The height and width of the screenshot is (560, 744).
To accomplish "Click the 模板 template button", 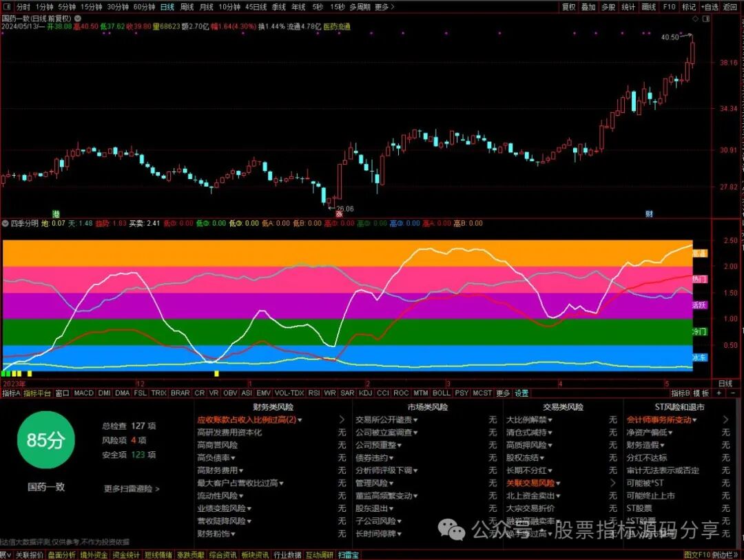I will coord(701,393).
